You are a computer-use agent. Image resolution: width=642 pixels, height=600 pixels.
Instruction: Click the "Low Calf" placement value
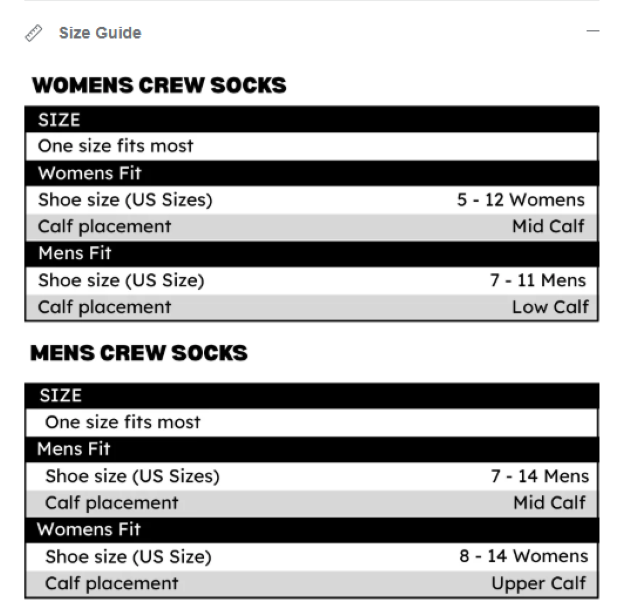pos(550,307)
